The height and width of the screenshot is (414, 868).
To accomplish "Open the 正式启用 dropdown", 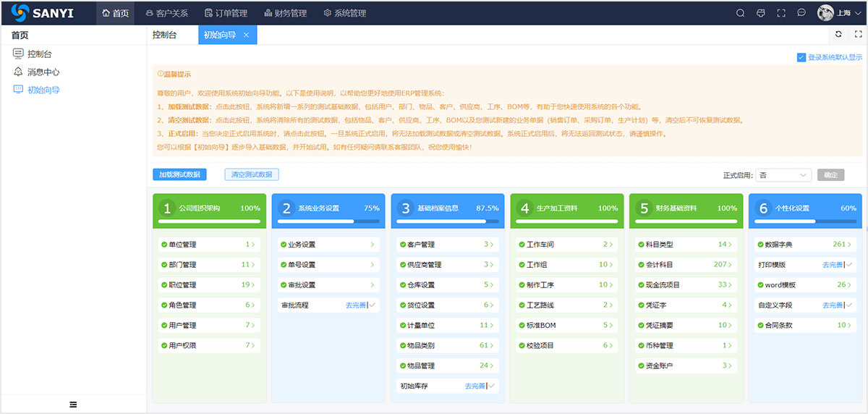I will [x=783, y=175].
